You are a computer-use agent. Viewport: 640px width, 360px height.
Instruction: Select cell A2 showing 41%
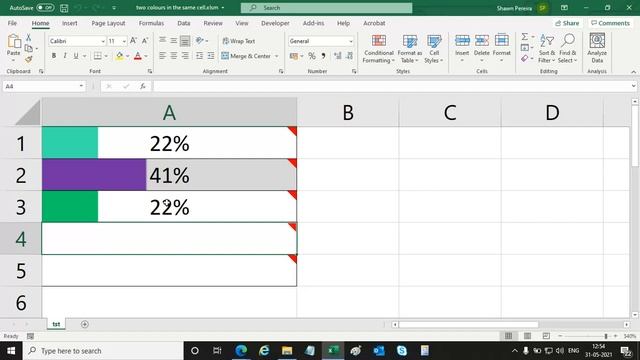169,175
